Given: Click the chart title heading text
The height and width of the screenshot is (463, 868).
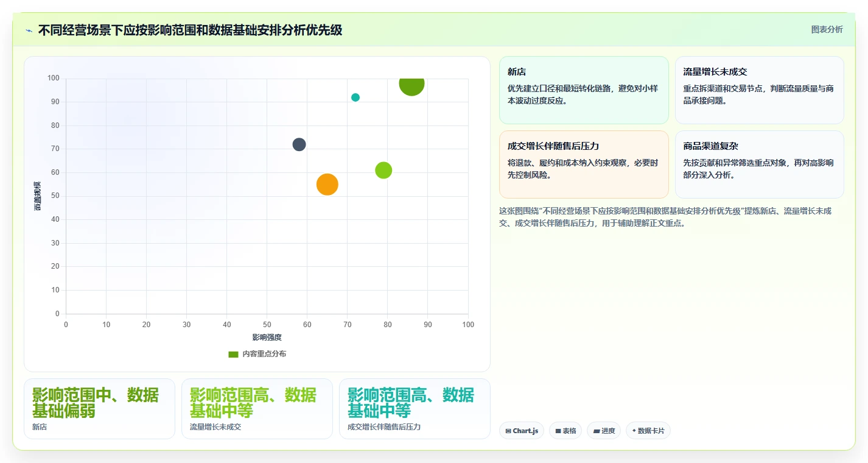Looking at the screenshot, I should (x=190, y=30).
